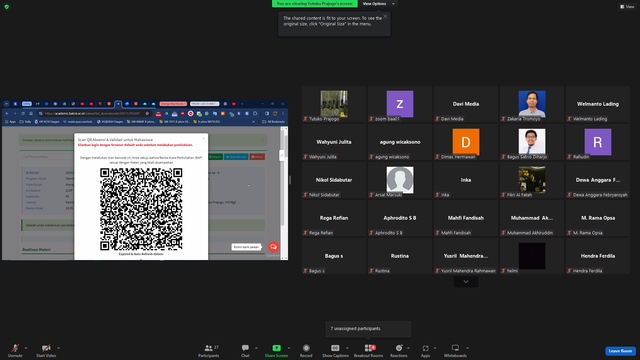
Task: Select the Aphrodito S B tile
Action: pos(400,218)
